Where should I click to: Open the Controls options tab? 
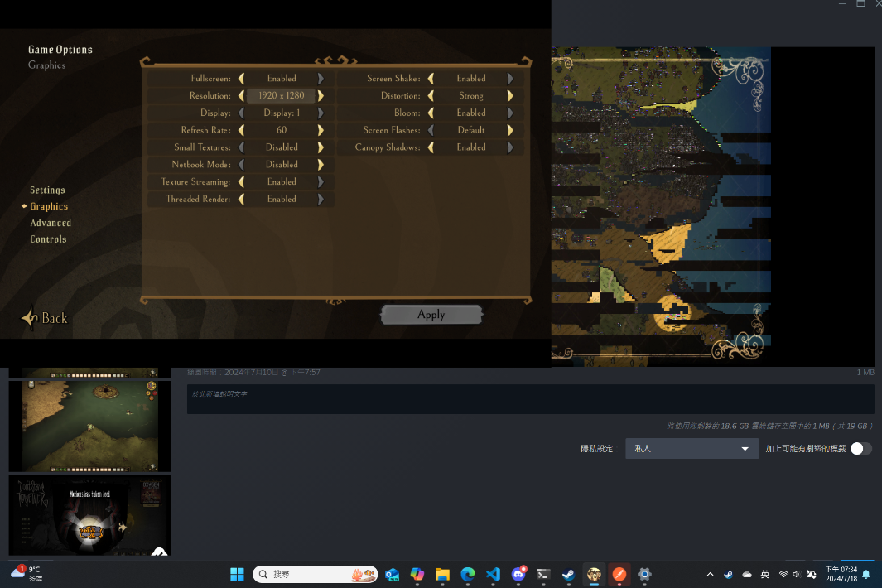(x=48, y=239)
